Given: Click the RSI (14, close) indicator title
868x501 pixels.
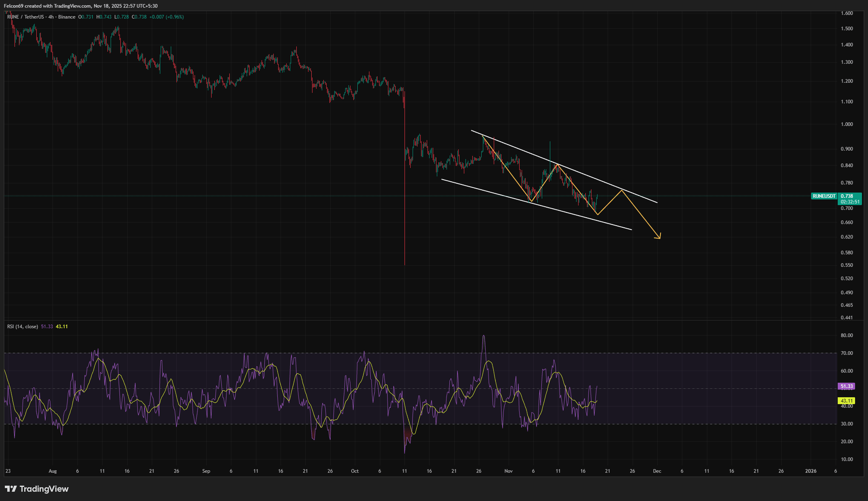Looking at the screenshot, I should point(23,327).
